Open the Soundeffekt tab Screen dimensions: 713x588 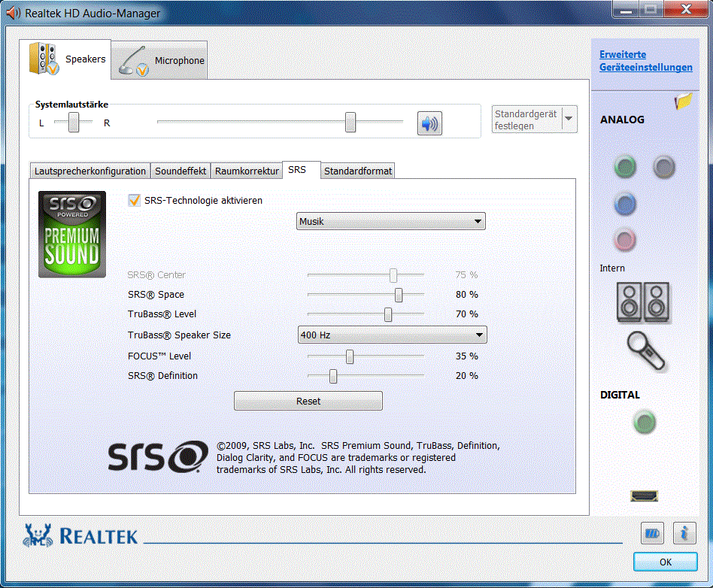(181, 171)
